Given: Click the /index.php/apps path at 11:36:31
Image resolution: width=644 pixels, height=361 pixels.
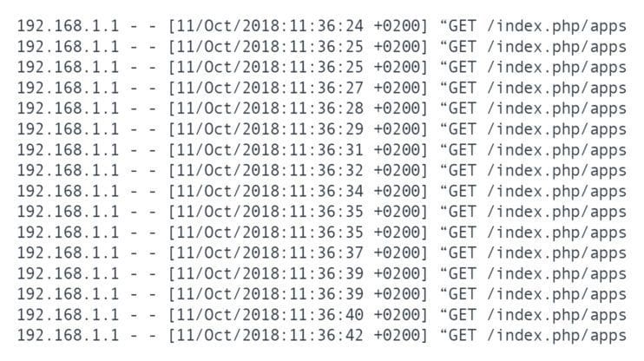Looking at the screenshot, I should pos(557,150).
